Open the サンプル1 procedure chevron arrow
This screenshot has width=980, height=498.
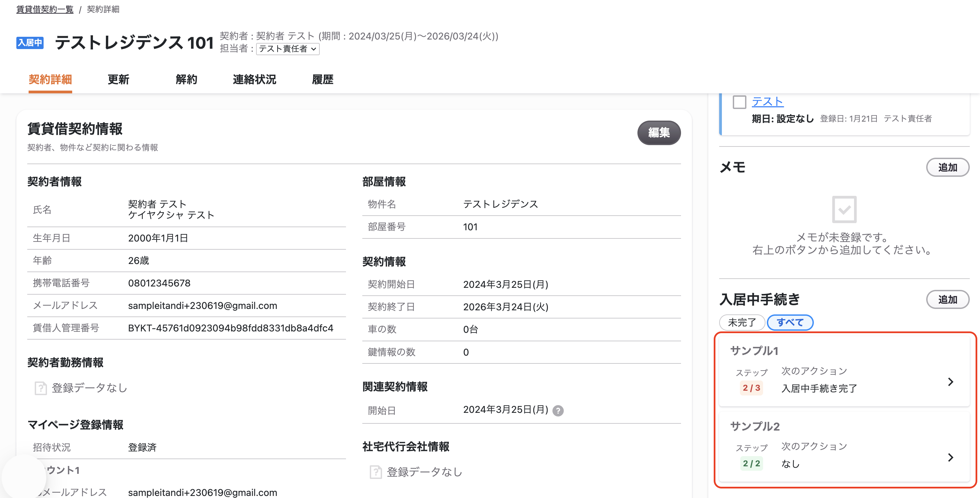(950, 382)
